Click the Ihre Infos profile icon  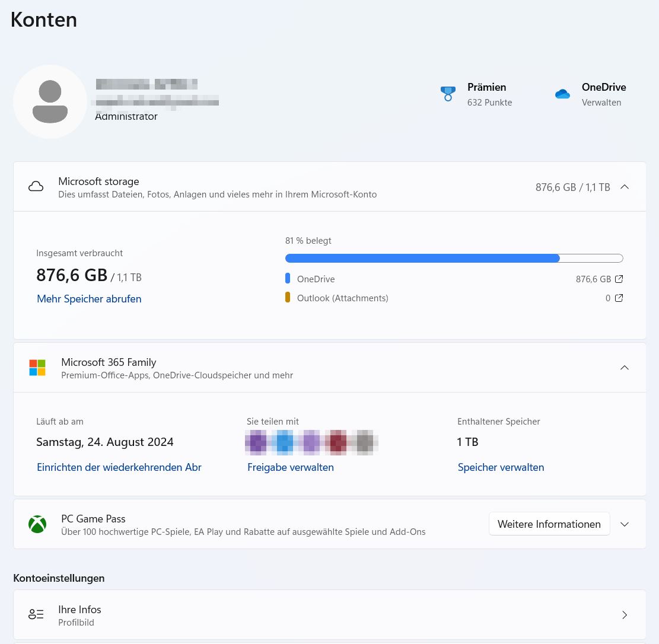(36, 614)
